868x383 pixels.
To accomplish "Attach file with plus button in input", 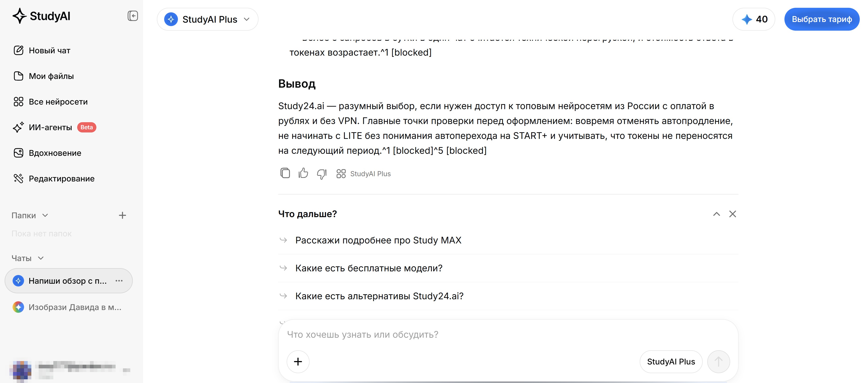I will click(x=298, y=361).
